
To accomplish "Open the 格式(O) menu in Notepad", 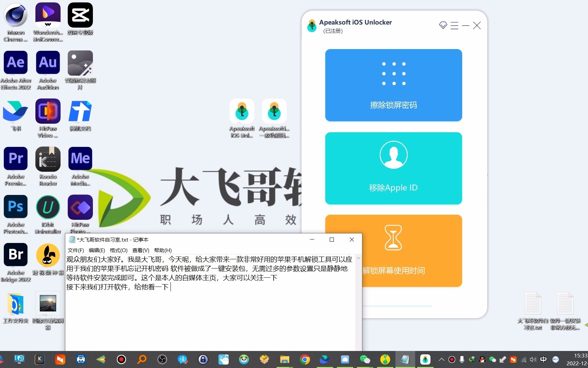I will pos(118,250).
